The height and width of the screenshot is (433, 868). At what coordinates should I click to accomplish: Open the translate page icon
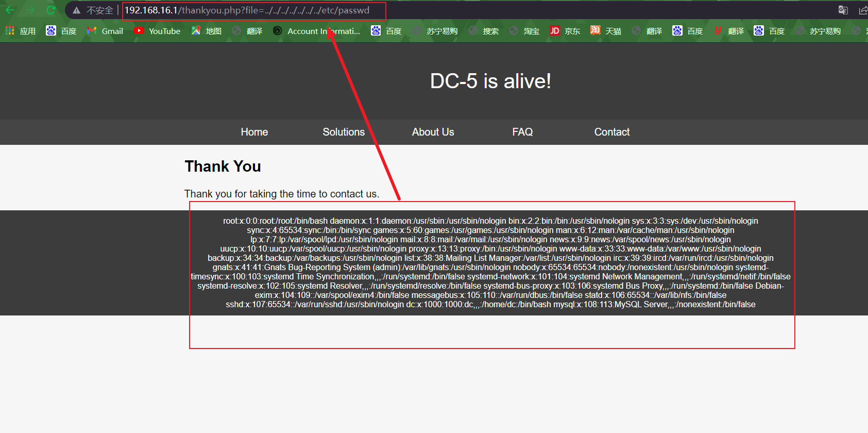click(x=843, y=10)
